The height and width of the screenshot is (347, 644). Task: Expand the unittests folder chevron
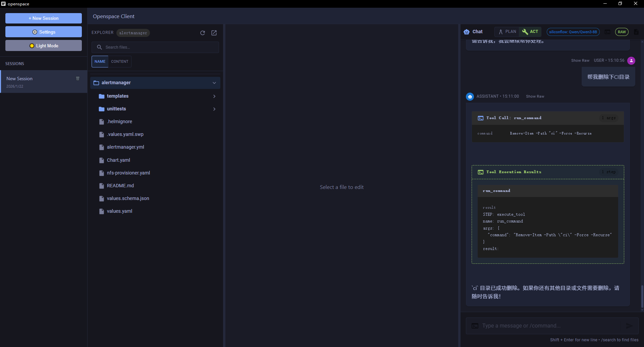point(214,109)
